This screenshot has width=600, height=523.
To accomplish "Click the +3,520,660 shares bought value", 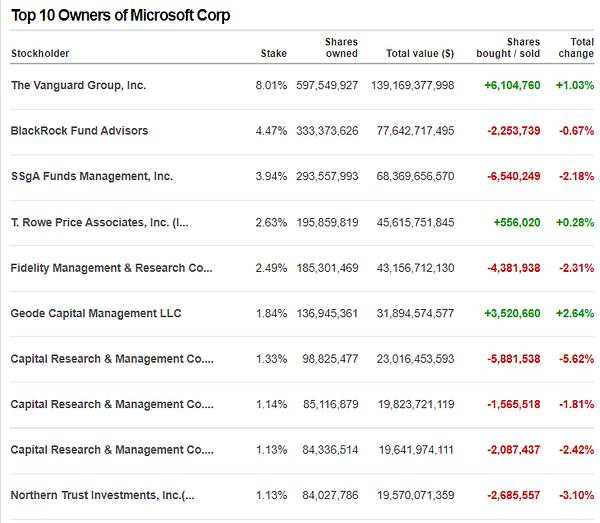I will click(x=512, y=313).
